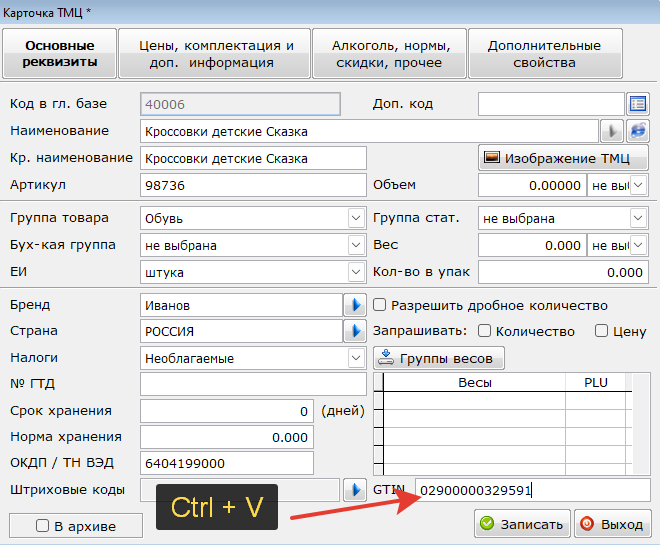Open the web browser icon near Наименование
The width and height of the screenshot is (660, 545).
pos(638,131)
